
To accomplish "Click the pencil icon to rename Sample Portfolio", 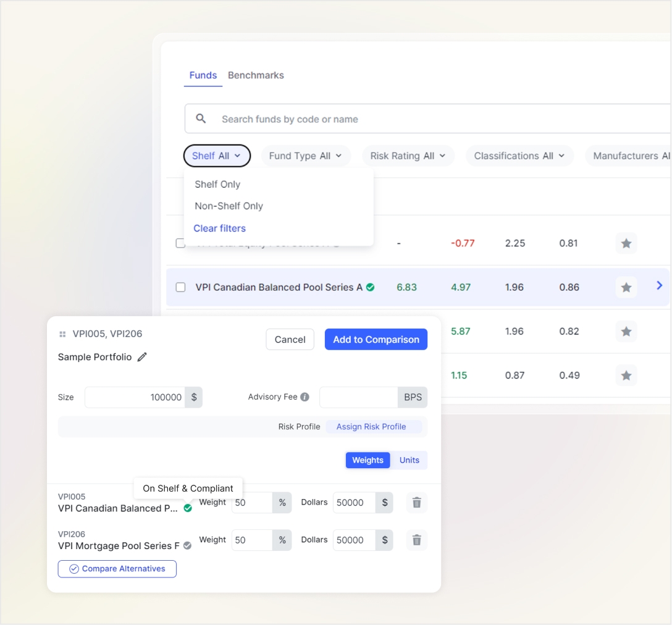I will [x=143, y=357].
